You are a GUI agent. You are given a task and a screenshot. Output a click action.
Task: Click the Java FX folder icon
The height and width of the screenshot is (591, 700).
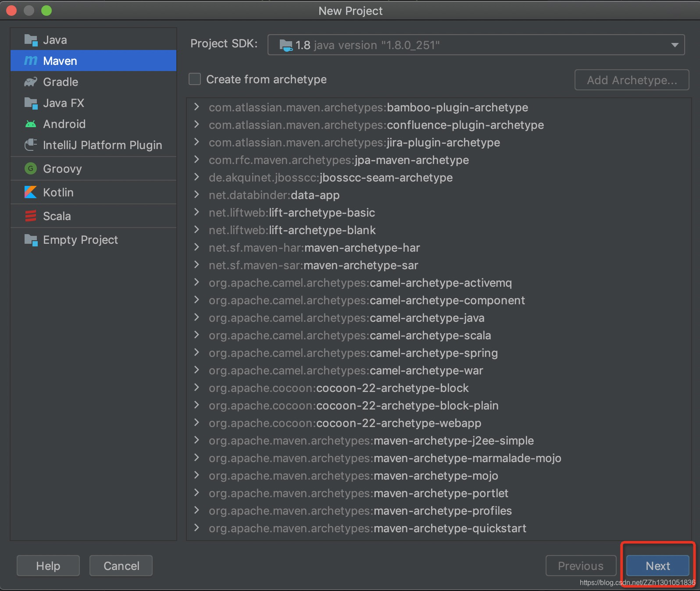31,103
